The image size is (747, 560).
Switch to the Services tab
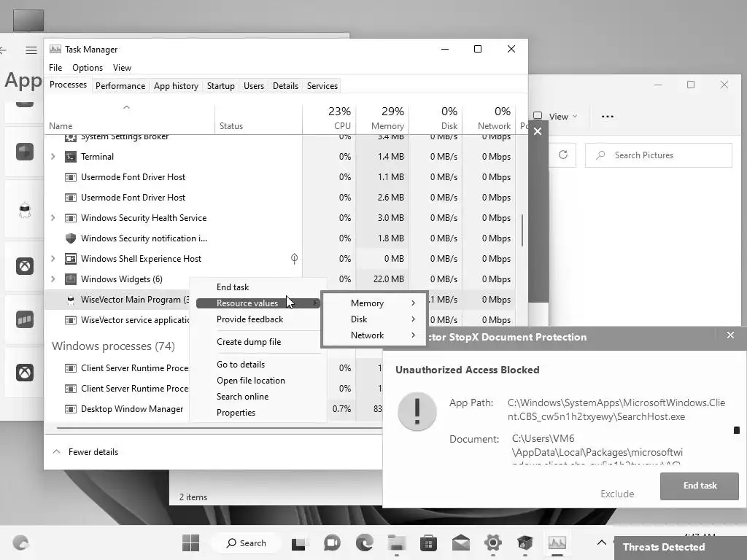coord(322,86)
